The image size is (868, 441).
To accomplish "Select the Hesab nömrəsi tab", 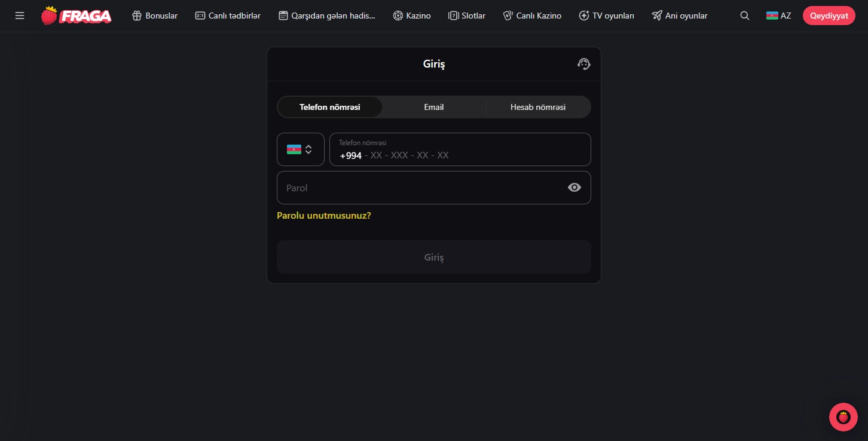I will pyautogui.click(x=537, y=107).
